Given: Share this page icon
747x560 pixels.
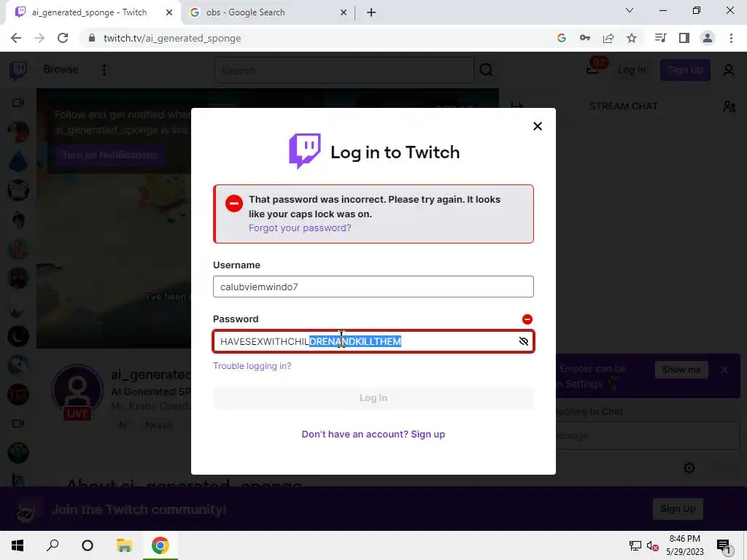Looking at the screenshot, I should click(x=608, y=38).
